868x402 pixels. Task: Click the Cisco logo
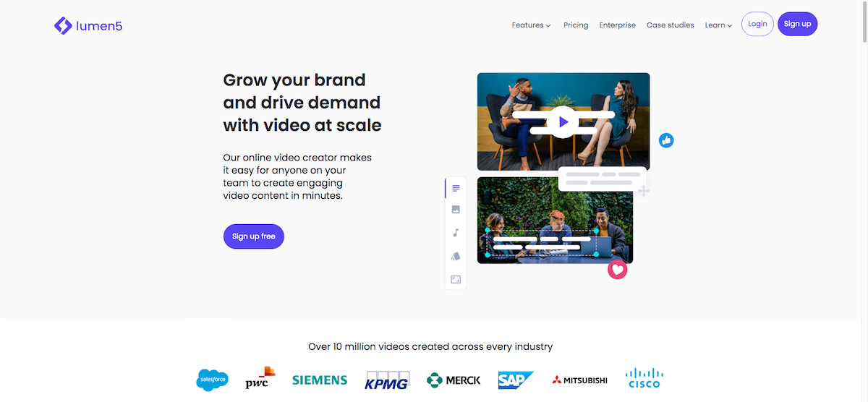644,378
